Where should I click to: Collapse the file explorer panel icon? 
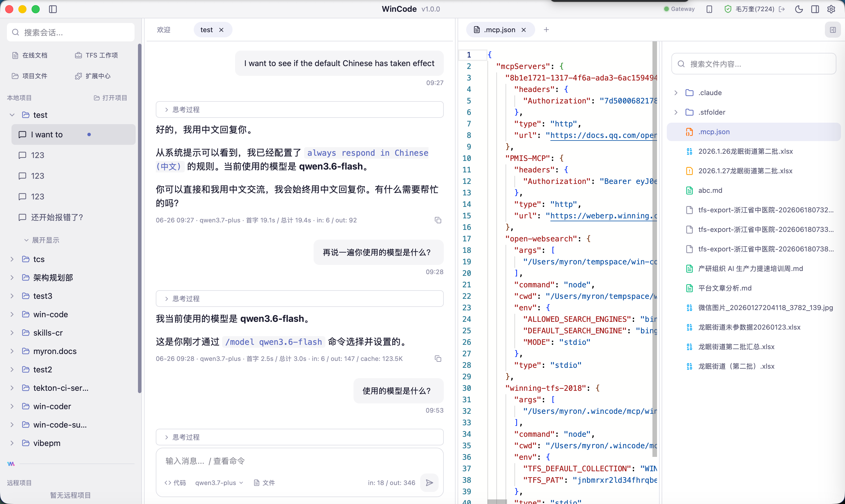click(x=833, y=30)
